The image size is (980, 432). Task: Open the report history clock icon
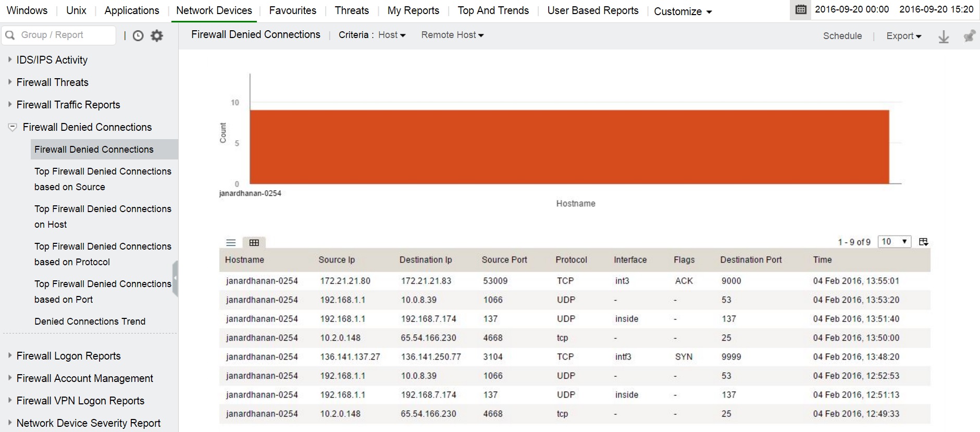click(138, 35)
